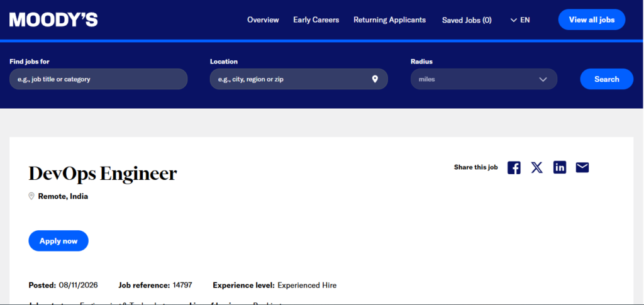
Task: Click the View all jobs button
Action: (592, 19)
